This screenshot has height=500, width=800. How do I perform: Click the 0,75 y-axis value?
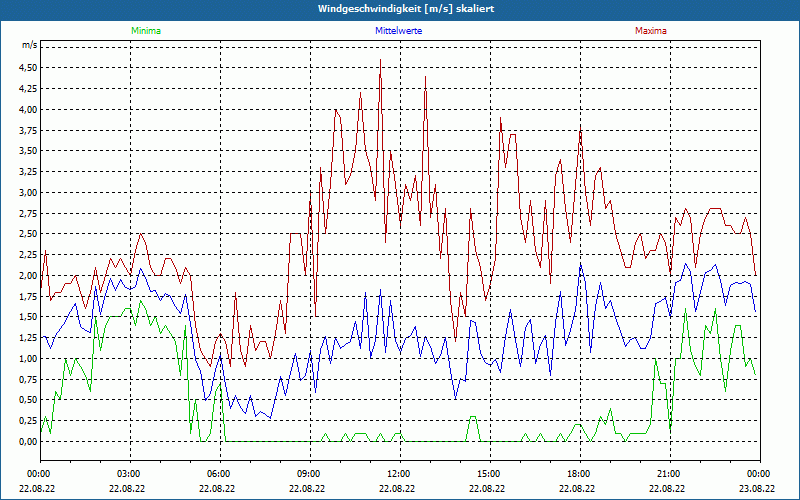click(28, 380)
